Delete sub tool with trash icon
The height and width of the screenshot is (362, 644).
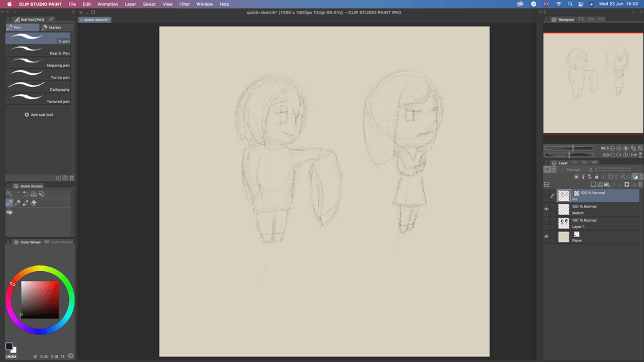pos(72,178)
